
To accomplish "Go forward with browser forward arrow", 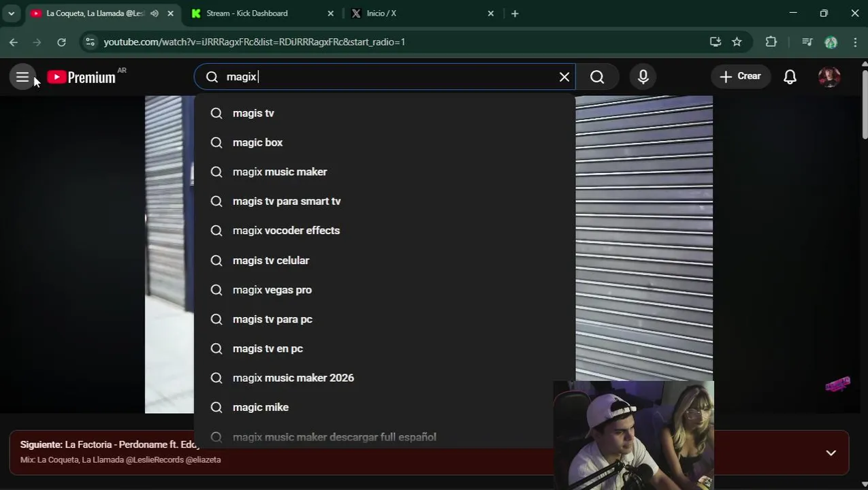I will point(37,42).
